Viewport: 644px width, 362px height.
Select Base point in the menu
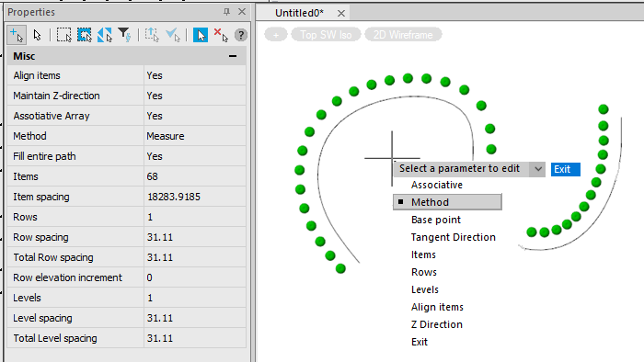(x=436, y=220)
